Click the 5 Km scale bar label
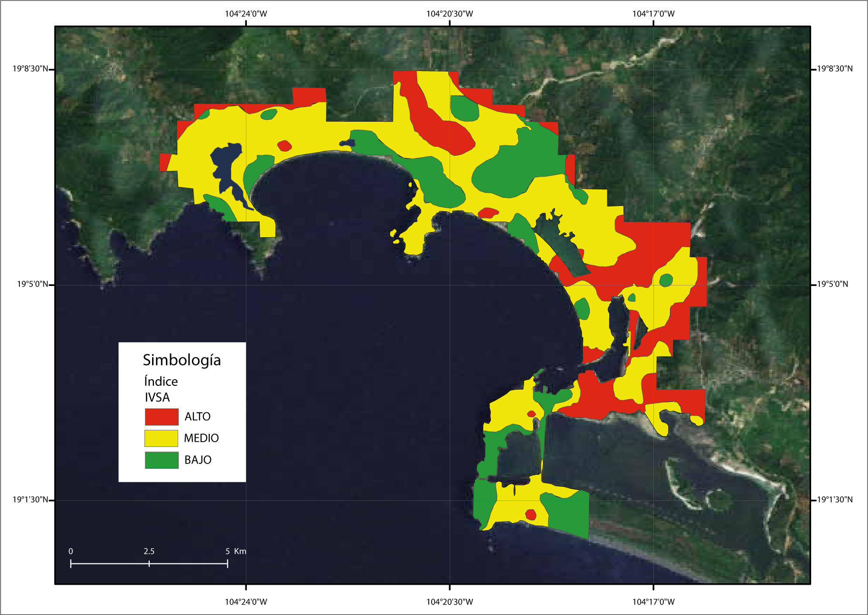The width and height of the screenshot is (868, 615). point(235,552)
